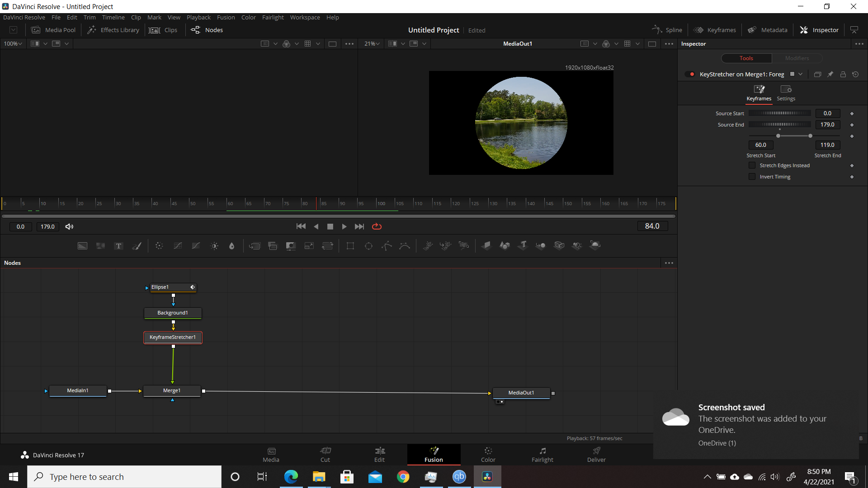Open the Fusion menu

tap(226, 17)
